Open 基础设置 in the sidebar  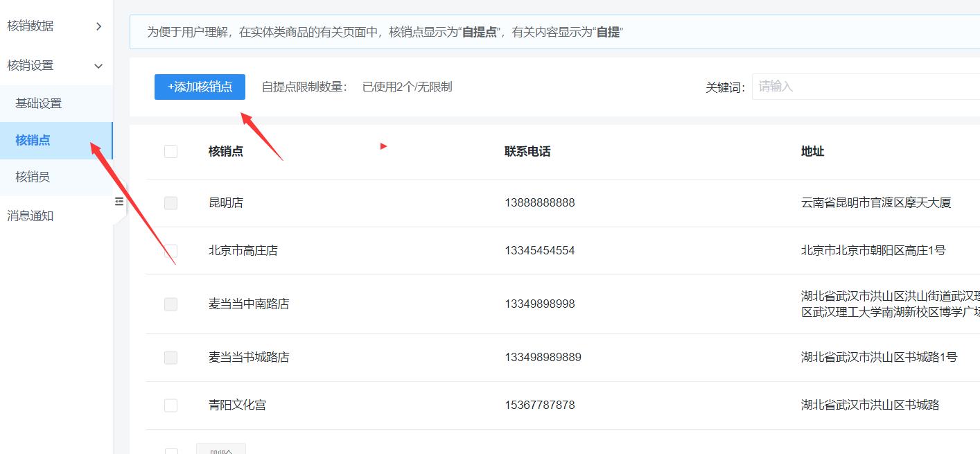pos(39,103)
